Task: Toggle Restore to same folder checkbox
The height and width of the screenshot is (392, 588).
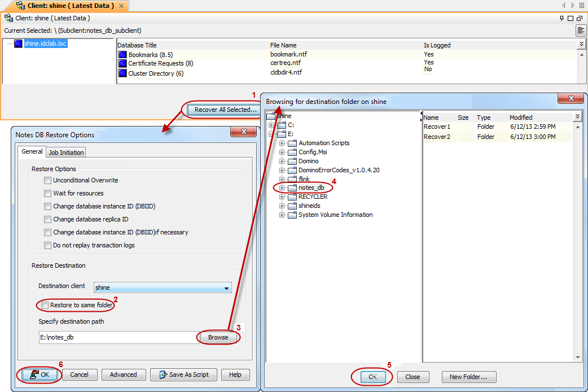Action: (x=45, y=306)
